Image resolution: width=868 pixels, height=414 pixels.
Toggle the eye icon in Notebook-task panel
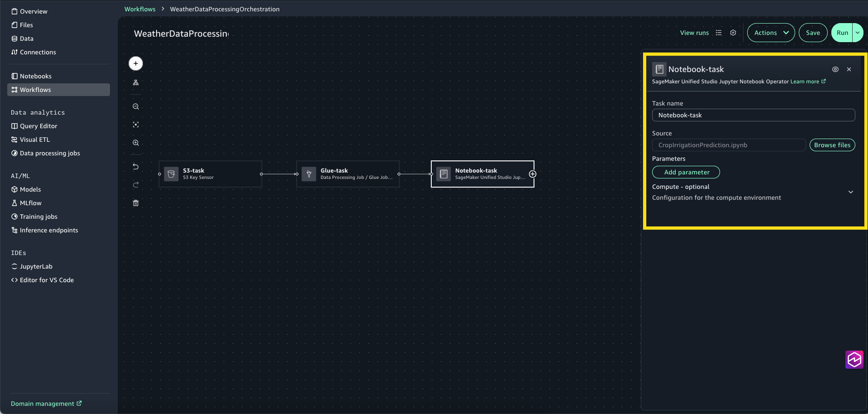(835, 69)
